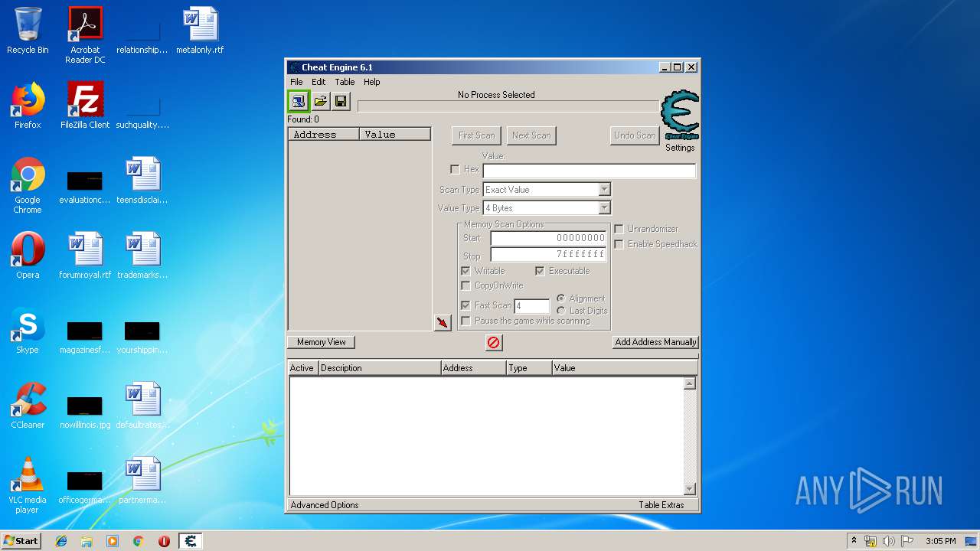Viewport: 980px width, 551px height.
Task: Toggle the Writable checkbox
Action: click(465, 271)
